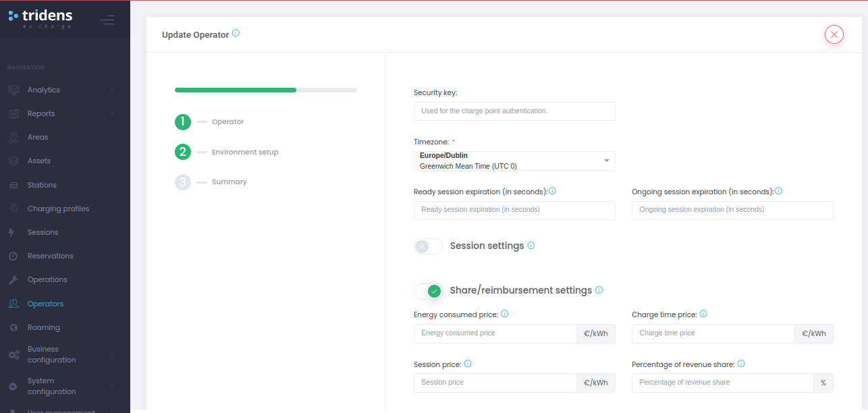Enable the Session settings toggle
Viewport: 868px width, 413px height.
tap(428, 246)
